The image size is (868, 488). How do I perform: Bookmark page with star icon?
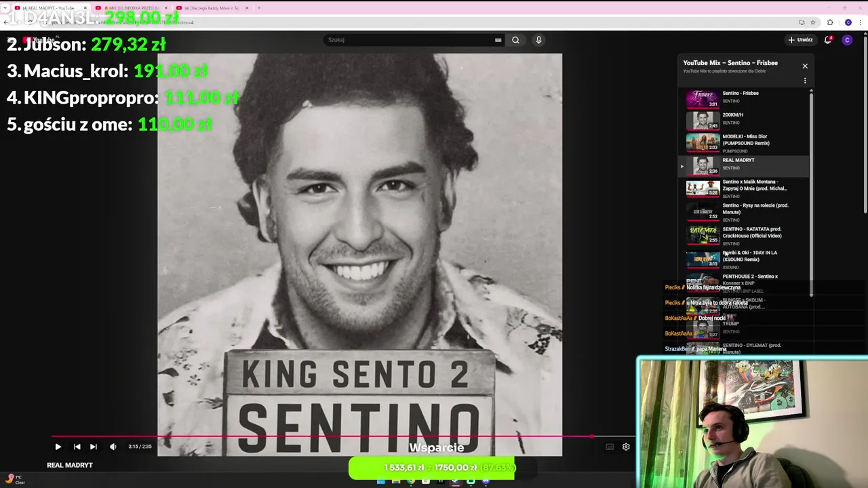click(x=812, y=22)
